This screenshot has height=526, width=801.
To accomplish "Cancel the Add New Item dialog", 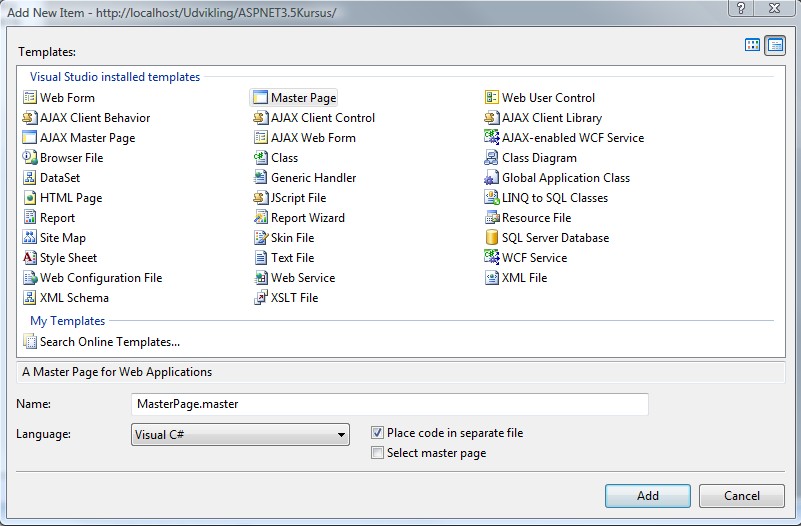I will (x=742, y=496).
